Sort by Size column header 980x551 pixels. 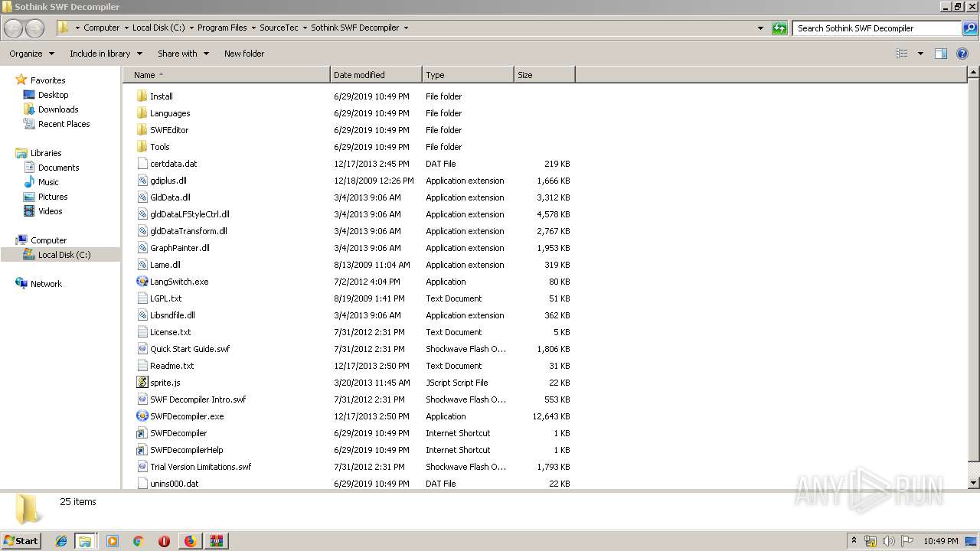[544, 75]
